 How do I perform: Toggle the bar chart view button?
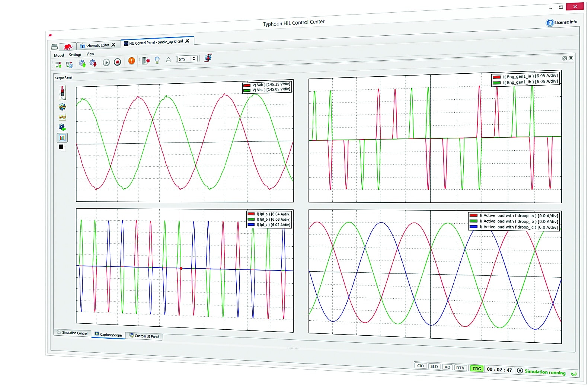(x=62, y=138)
